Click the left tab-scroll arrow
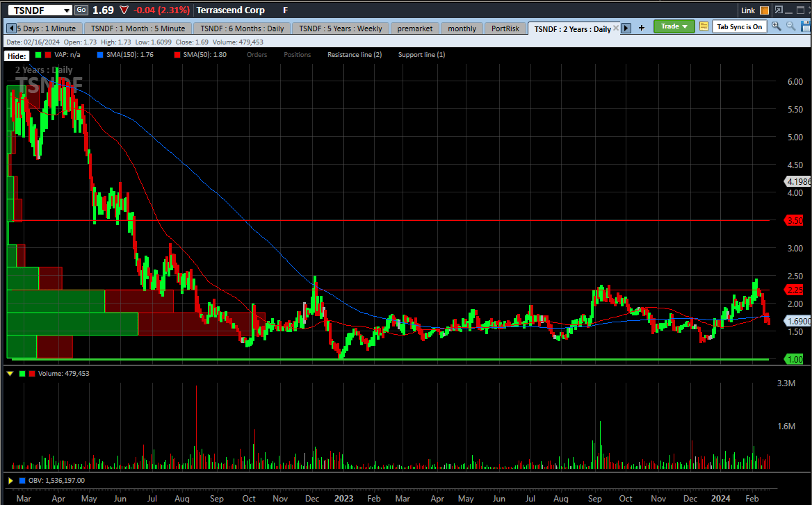 tap(10, 28)
